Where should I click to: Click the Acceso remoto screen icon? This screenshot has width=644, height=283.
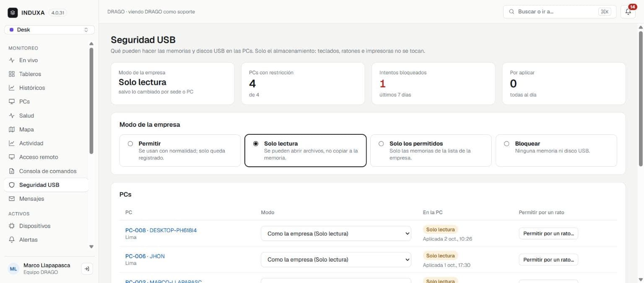[x=12, y=157]
